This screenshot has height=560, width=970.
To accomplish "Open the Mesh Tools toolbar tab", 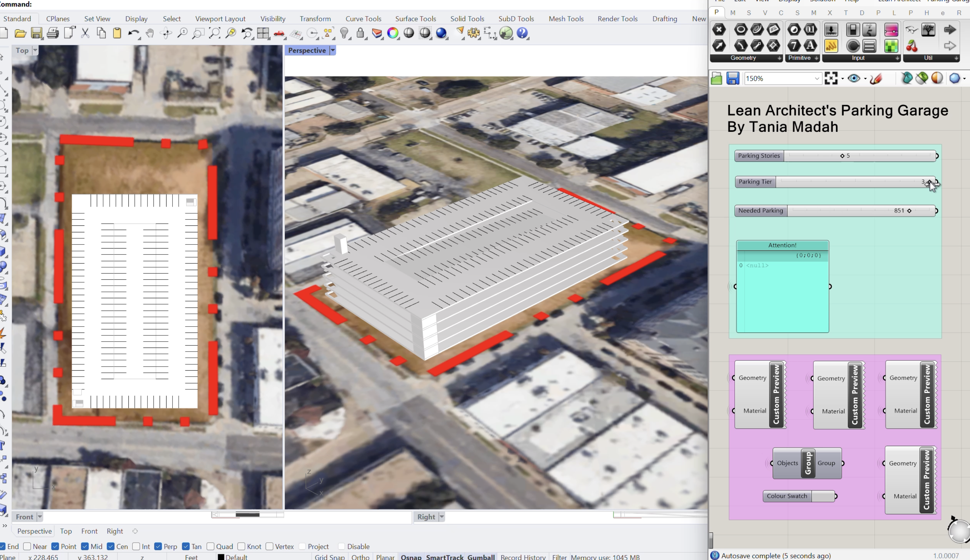I will point(566,18).
